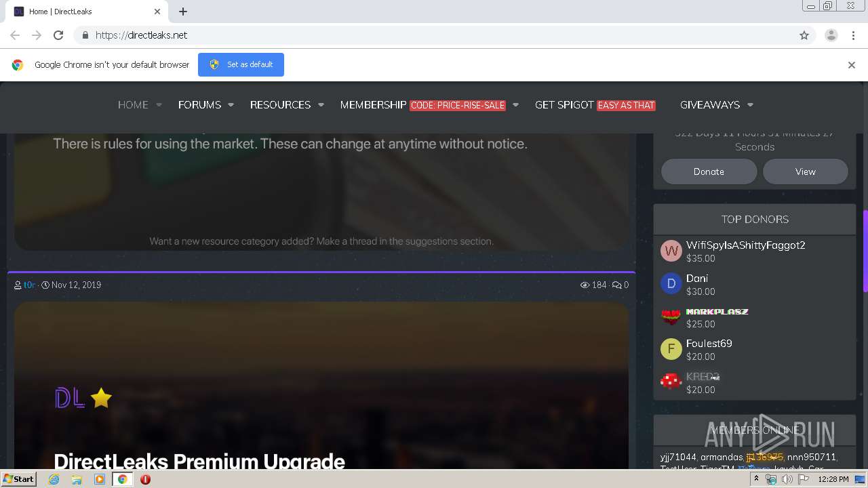Dismiss the default browser notification bar
Screen dimensions: 868x488
pos(852,65)
